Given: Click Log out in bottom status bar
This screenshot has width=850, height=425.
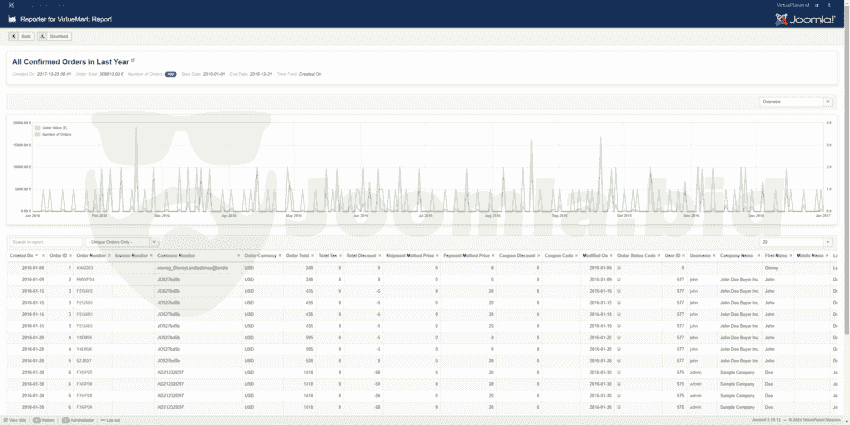Looking at the screenshot, I should (x=113, y=420).
